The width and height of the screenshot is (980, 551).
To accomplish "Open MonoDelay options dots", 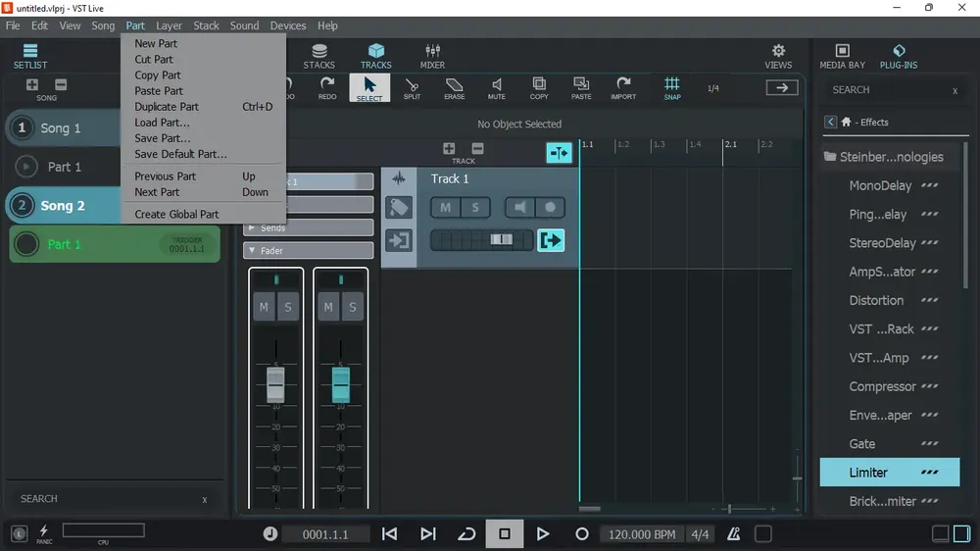I will tap(929, 185).
